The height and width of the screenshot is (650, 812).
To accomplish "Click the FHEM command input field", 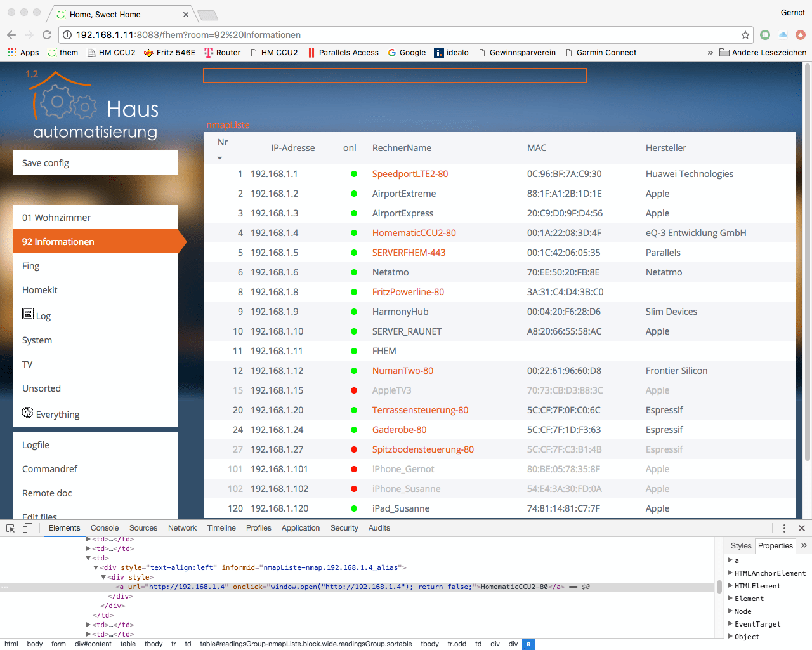I will (395, 76).
